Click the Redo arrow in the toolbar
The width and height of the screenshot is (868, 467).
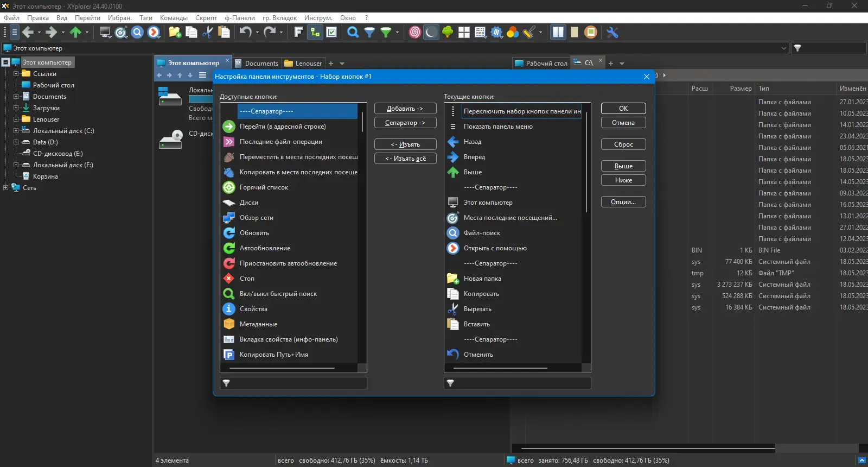[269, 33]
